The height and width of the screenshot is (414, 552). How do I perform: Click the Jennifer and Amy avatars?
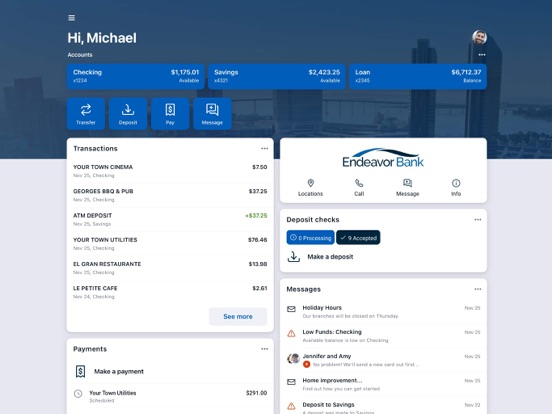[293, 358]
